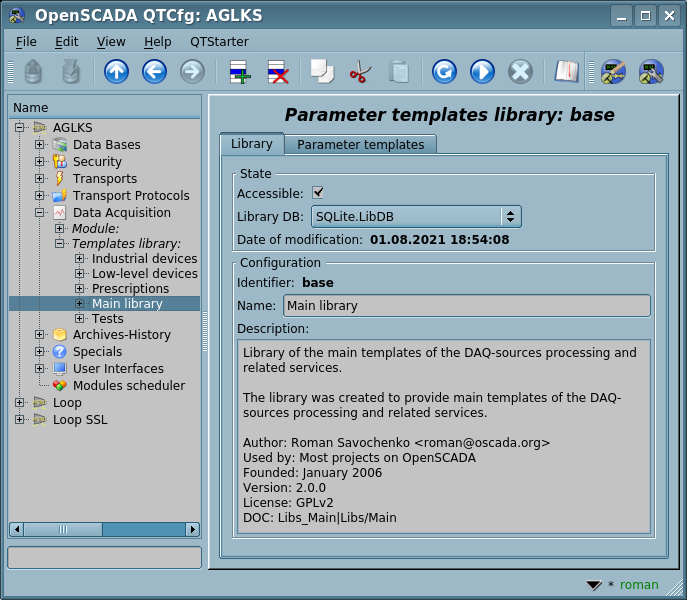
Task: Navigate back with the left arrow icon
Action: pyautogui.click(x=154, y=72)
